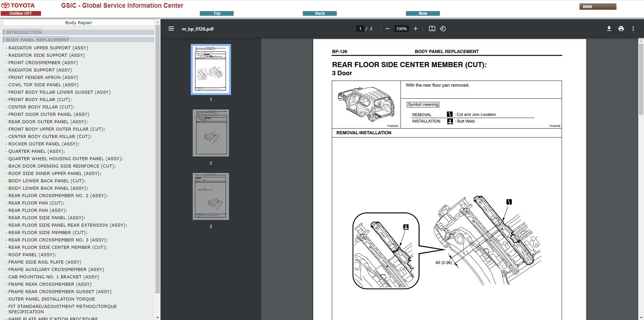The width and height of the screenshot is (644, 320).
Task: Select ROOF PANEL (ASSY):
Action: tap(32, 255)
